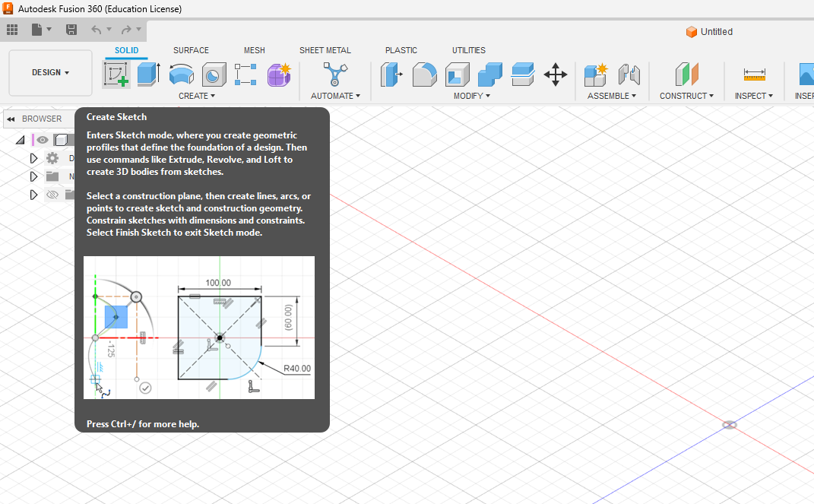Expand the ASSEMBLE menu
Image resolution: width=814 pixels, height=504 pixels.
[x=612, y=96]
